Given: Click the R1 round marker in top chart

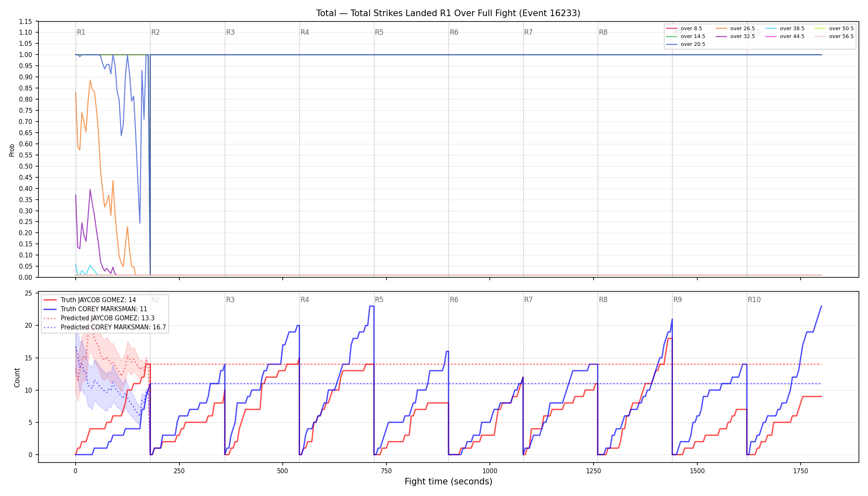Looking at the screenshot, I should [81, 32].
